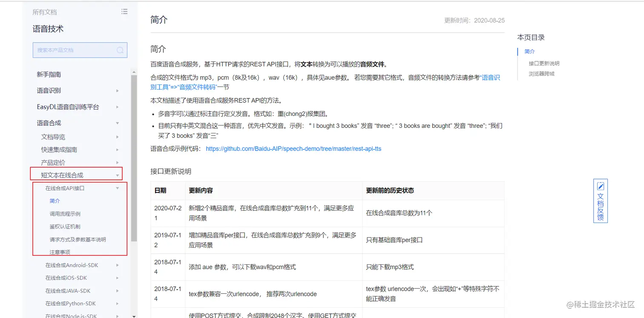Click the 更新时间：2020-08-25 text
Viewport: 644px width, 318px height.
click(474, 20)
